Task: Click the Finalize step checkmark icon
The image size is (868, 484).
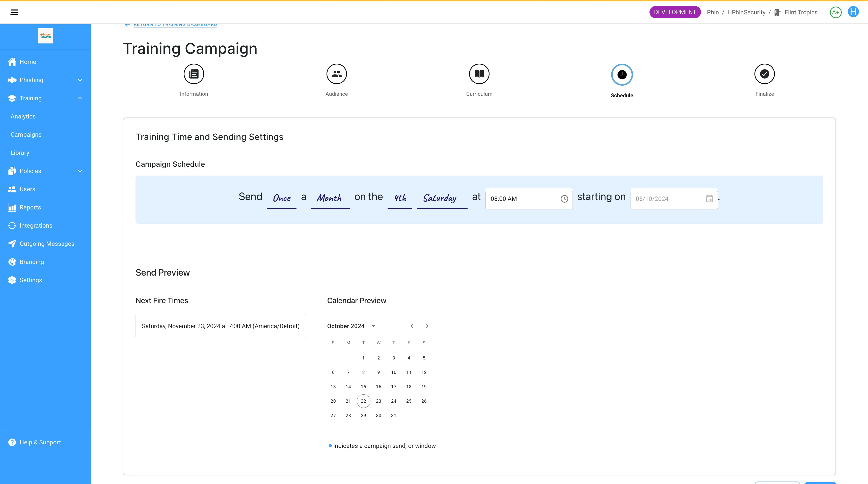Action: tap(764, 74)
